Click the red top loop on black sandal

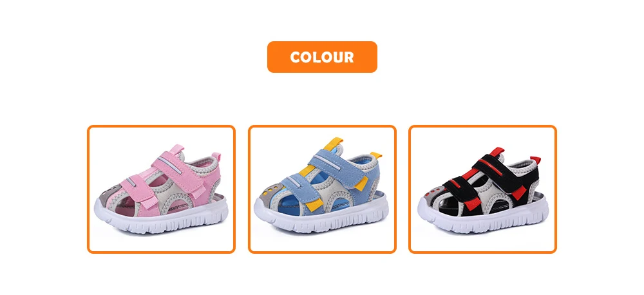[x=497, y=151]
